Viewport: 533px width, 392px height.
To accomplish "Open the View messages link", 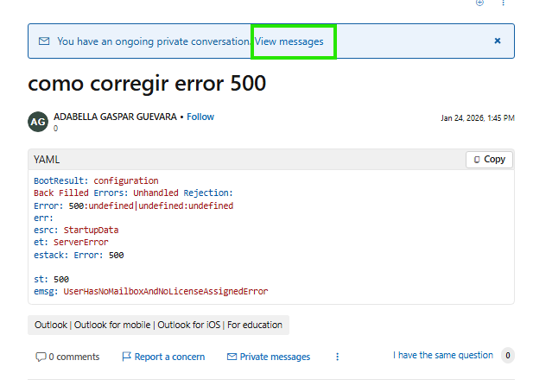I will (289, 41).
